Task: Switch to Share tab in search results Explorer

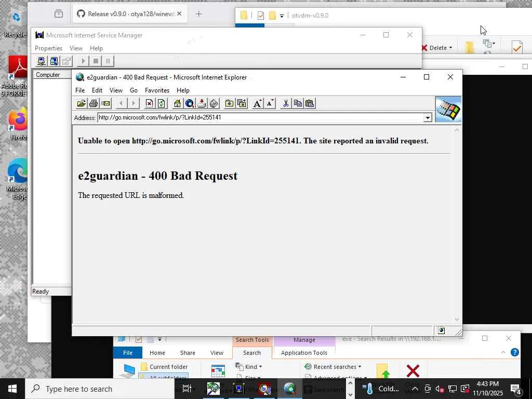Action: (x=188, y=353)
